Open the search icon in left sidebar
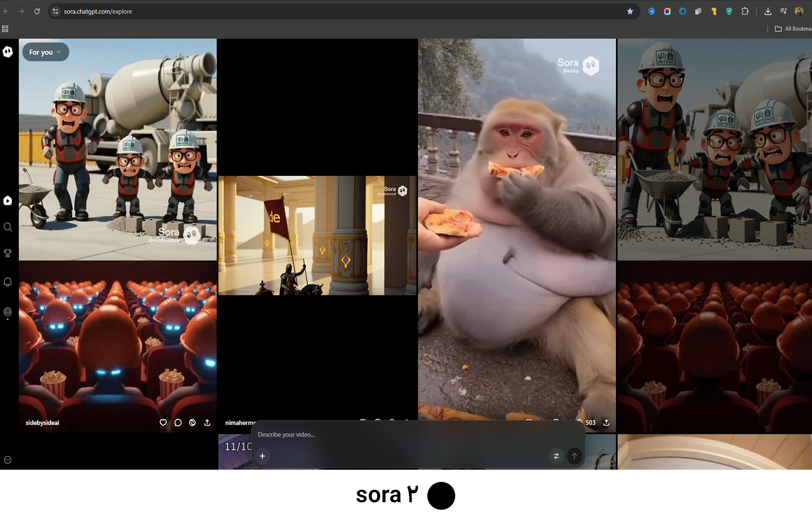This screenshot has height=525, width=812. (8, 227)
